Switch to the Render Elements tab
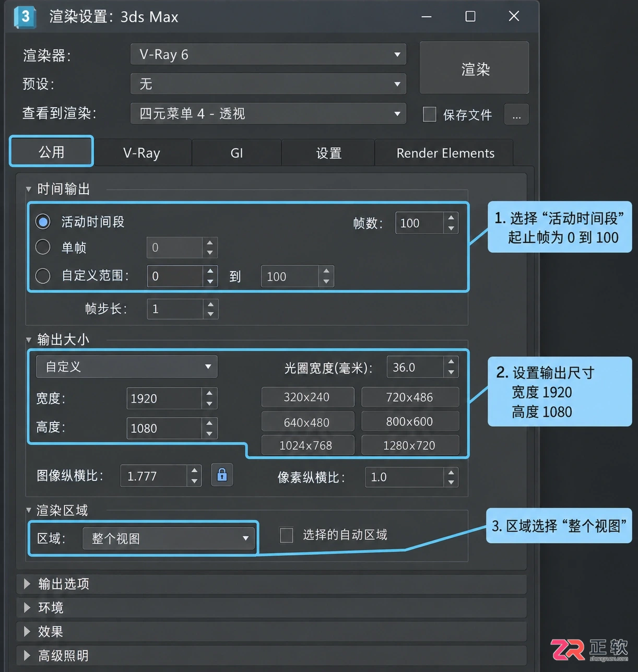Viewport: 638px width, 672px height. [445, 153]
